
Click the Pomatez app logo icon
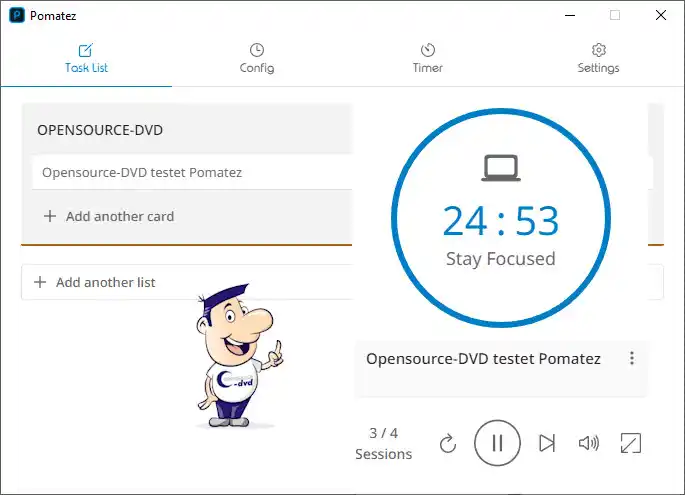click(17, 15)
